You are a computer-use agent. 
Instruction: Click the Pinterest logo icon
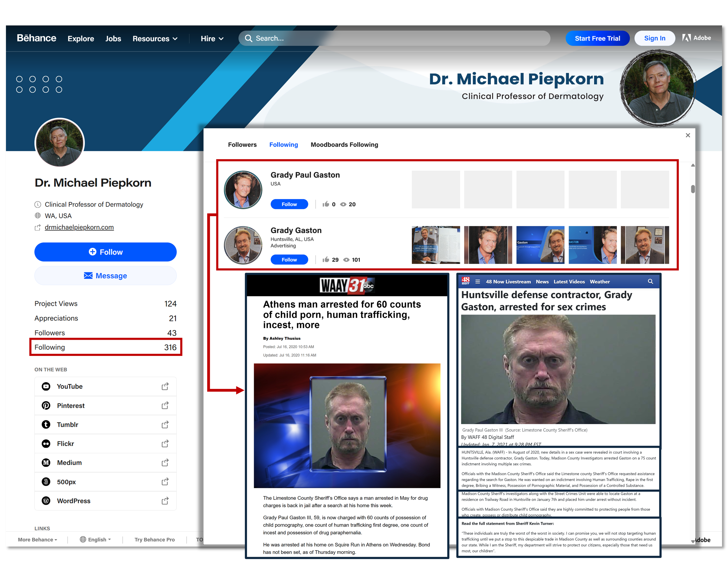point(46,405)
